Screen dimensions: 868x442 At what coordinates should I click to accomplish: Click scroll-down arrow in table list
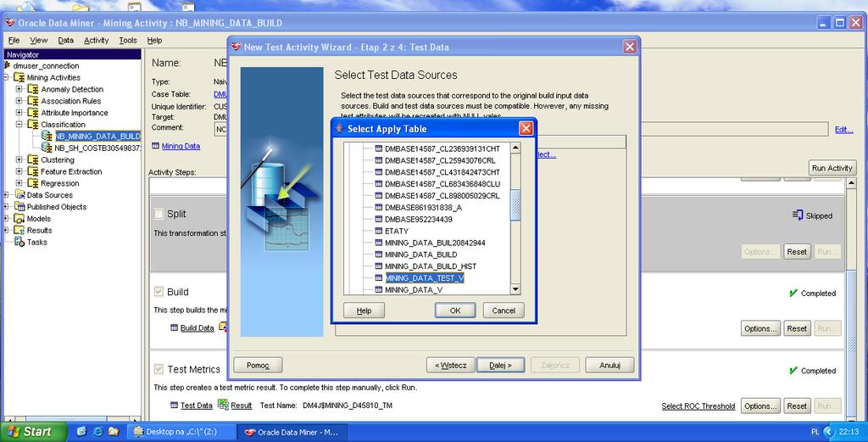[x=515, y=289]
